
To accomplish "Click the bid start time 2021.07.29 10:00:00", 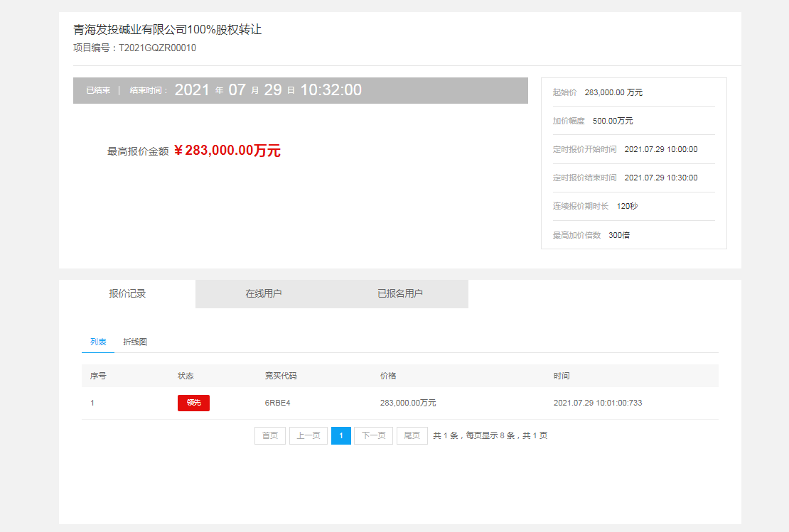I will (x=661, y=149).
